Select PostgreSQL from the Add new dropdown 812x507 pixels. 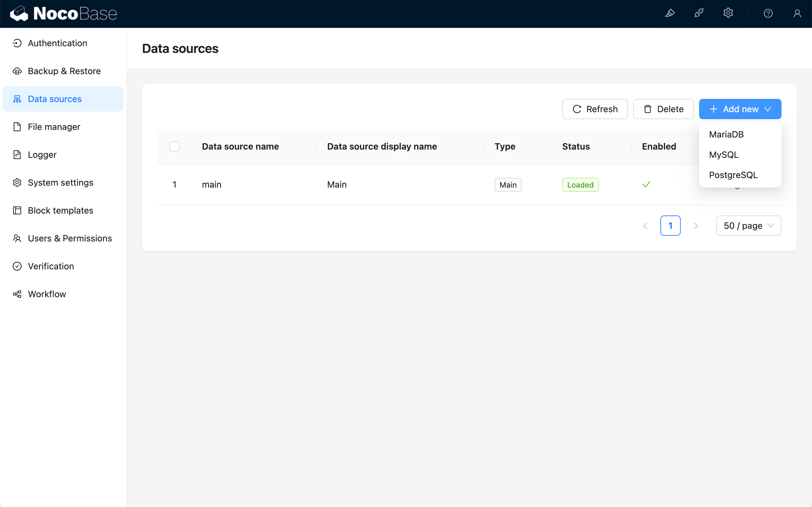click(734, 175)
